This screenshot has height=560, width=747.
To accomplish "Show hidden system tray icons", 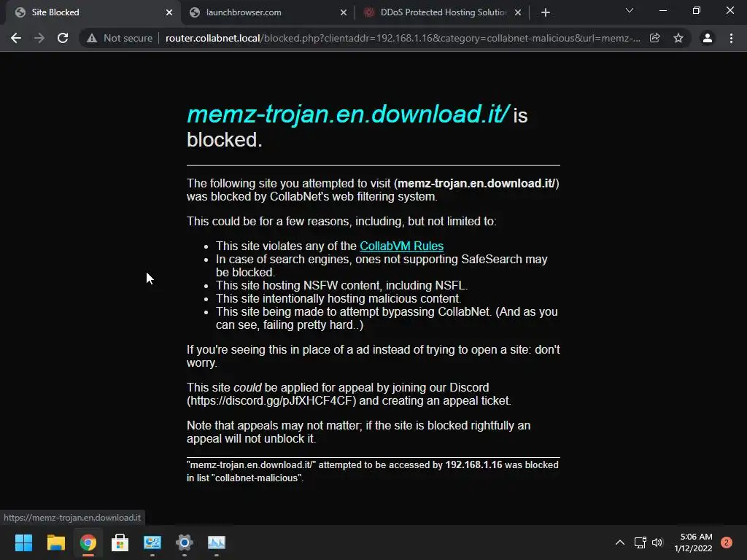I will tap(620, 542).
